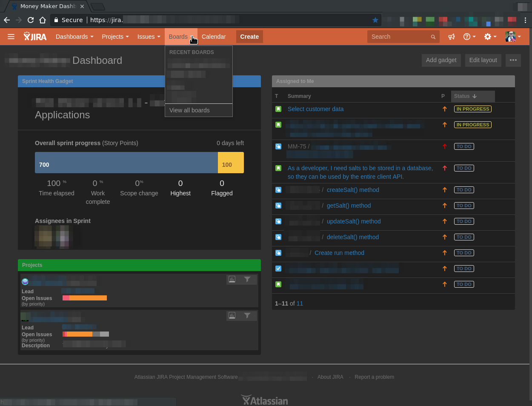This screenshot has width=532, height=406.
Task: Open the profile avatar dropdown
Action: coord(513,37)
